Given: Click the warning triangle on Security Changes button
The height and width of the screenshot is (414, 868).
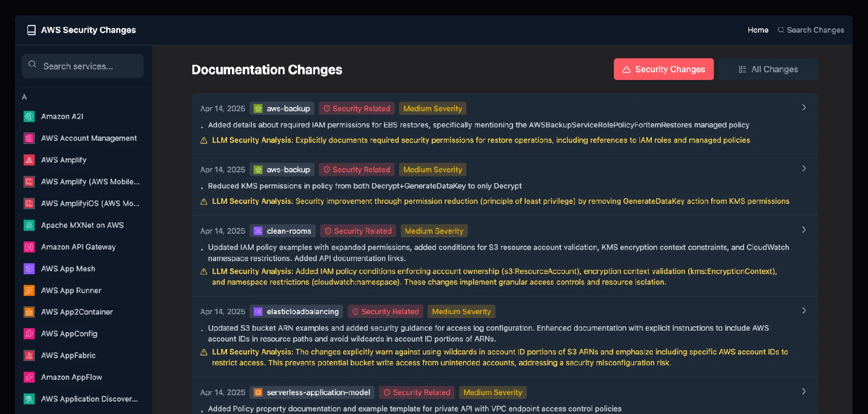Looking at the screenshot, I should click(626, 69).
